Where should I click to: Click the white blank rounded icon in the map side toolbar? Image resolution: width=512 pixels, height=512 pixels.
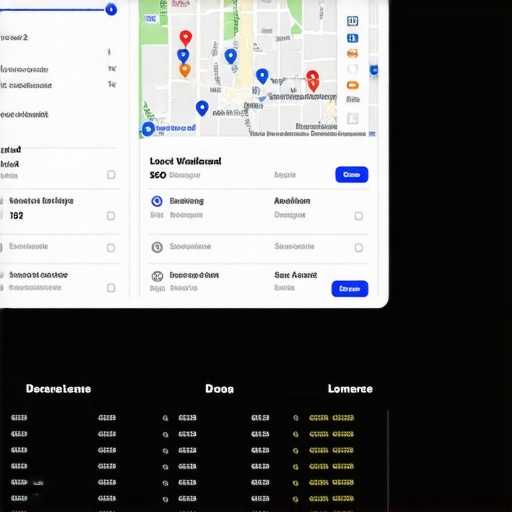[x=353, y=69]
